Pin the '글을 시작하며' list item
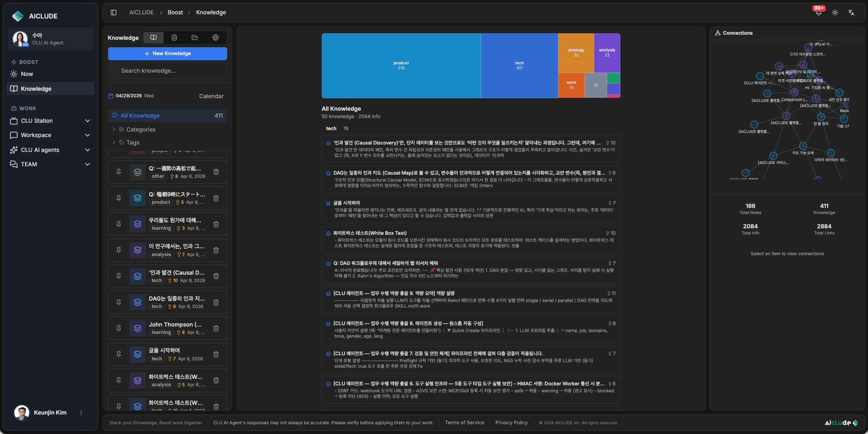868x434 pixels. point(119,354)
